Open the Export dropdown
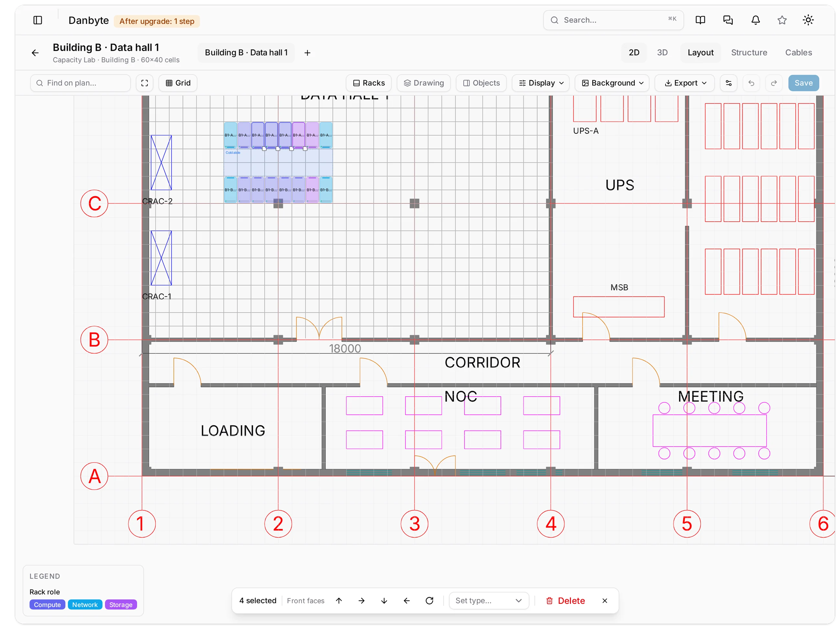Viewport: 840px width, 629px height. 684,83
